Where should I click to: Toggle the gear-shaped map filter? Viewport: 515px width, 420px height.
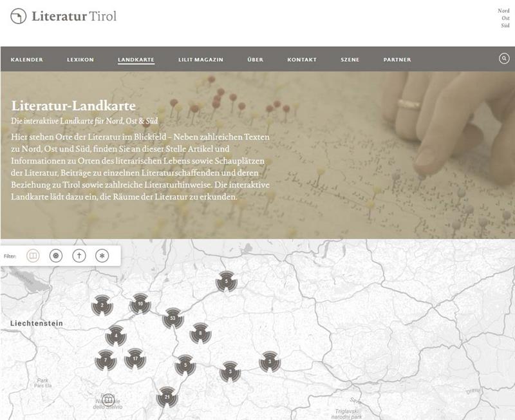pyautogui.click(x=57, y=256)
